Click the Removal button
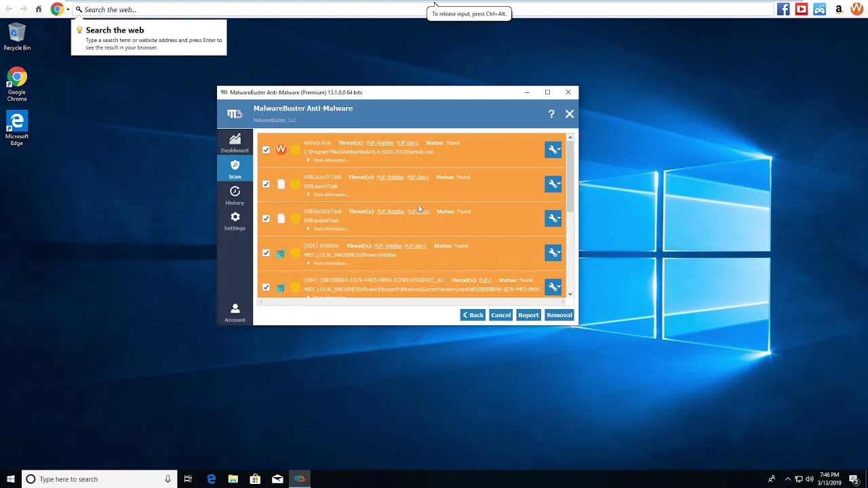 coord(559,315)
